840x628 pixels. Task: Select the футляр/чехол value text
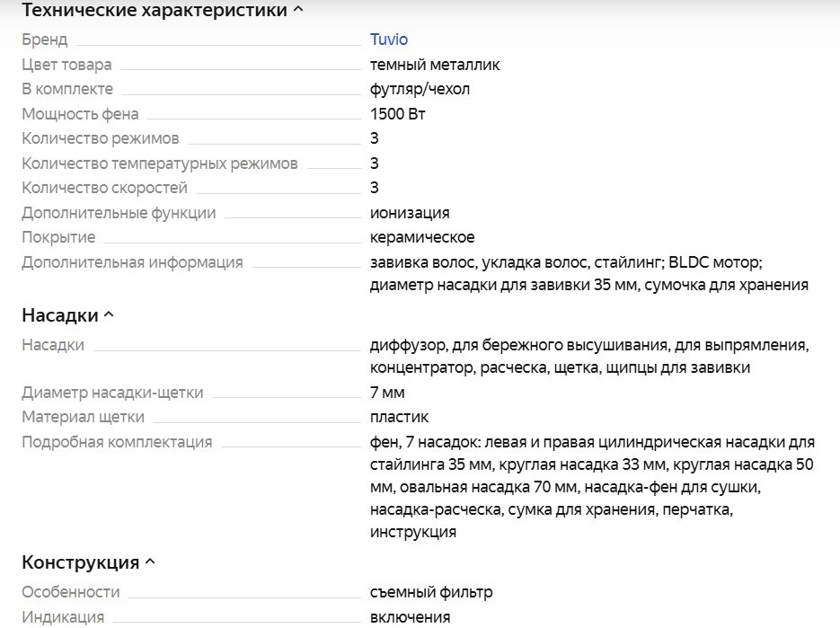pyautogui.click(x=420, y=89)
